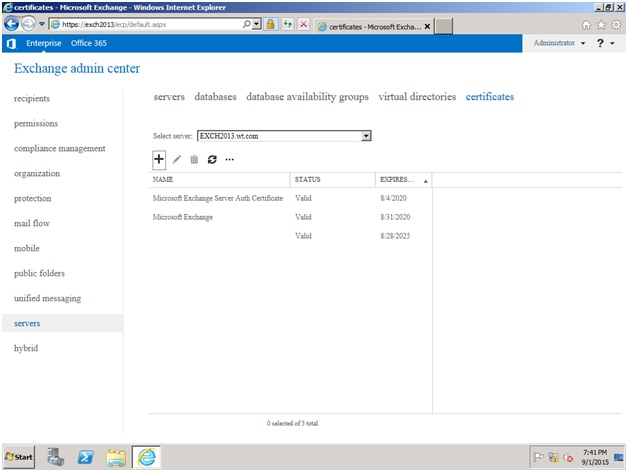Stop page loading with red X
Viewport: 628px width, 472px height.
click(304, 24)
